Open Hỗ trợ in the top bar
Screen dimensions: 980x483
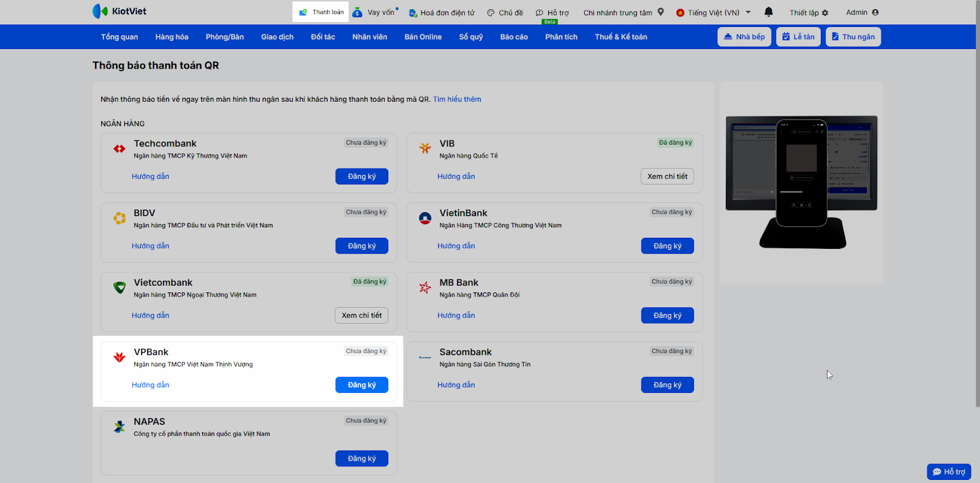552,12
